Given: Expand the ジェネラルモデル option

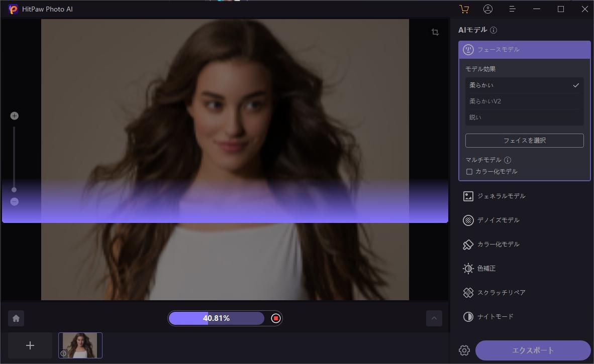Looking at the screenshot, I should tap(501, 196).
